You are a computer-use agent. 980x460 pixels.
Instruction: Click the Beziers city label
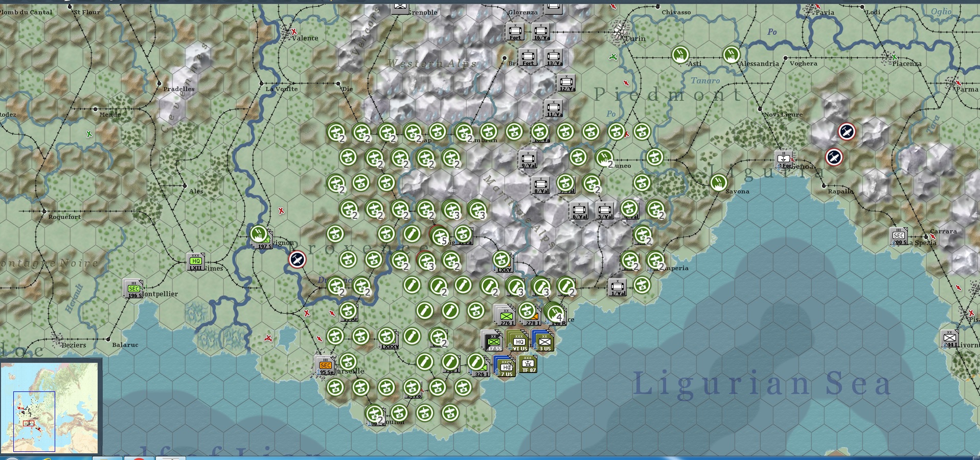pyautogui.click(x=74, y=345)
